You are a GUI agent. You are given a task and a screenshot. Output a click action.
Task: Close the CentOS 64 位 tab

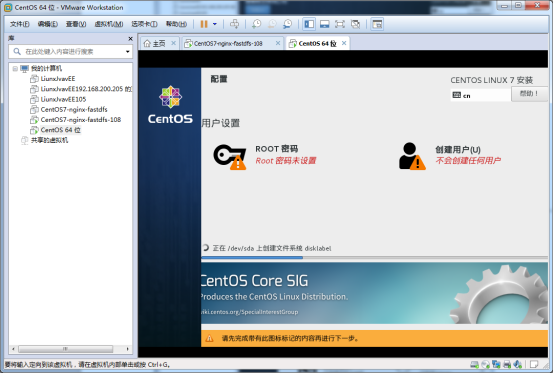coord(344,43)
